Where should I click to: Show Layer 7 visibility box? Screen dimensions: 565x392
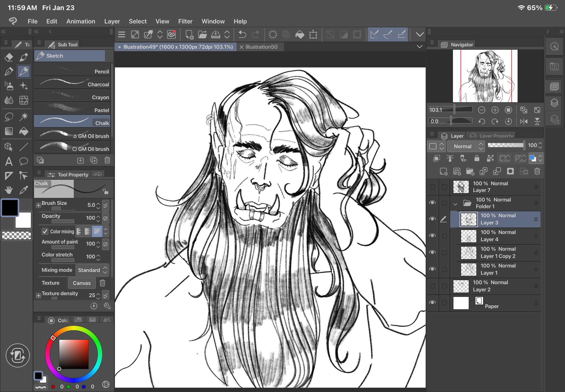[x=432, y=187]
